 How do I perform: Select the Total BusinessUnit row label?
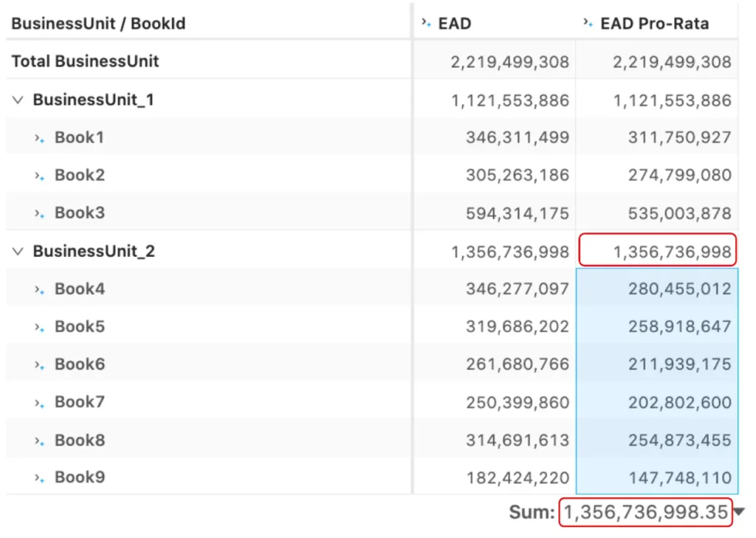pos(85,61)
